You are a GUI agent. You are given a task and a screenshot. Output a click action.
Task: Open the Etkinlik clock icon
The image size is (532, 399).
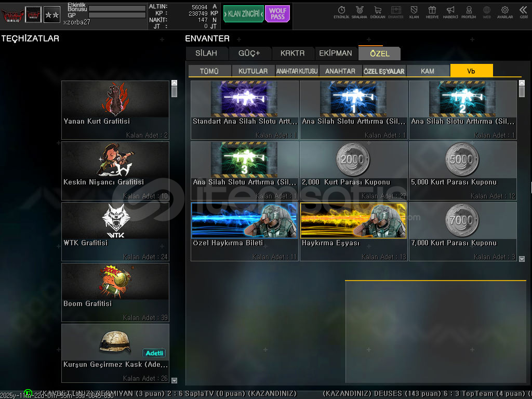pos(341,12)
